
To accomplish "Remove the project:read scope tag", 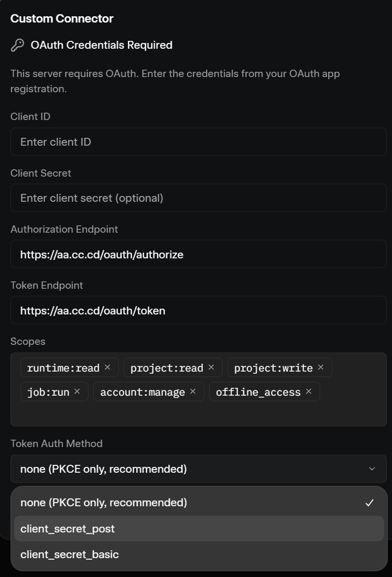I will click(211, 367).
